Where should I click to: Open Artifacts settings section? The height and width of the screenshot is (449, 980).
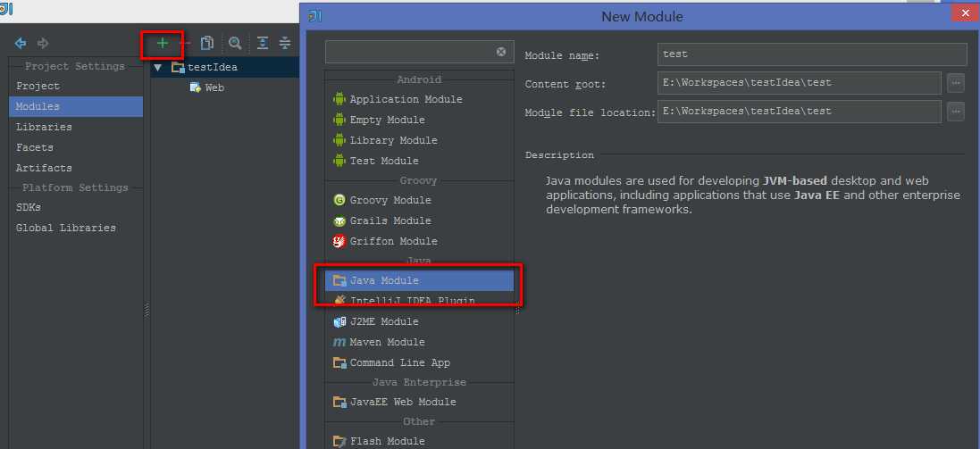pyautogui.click(x=76, y=168)
